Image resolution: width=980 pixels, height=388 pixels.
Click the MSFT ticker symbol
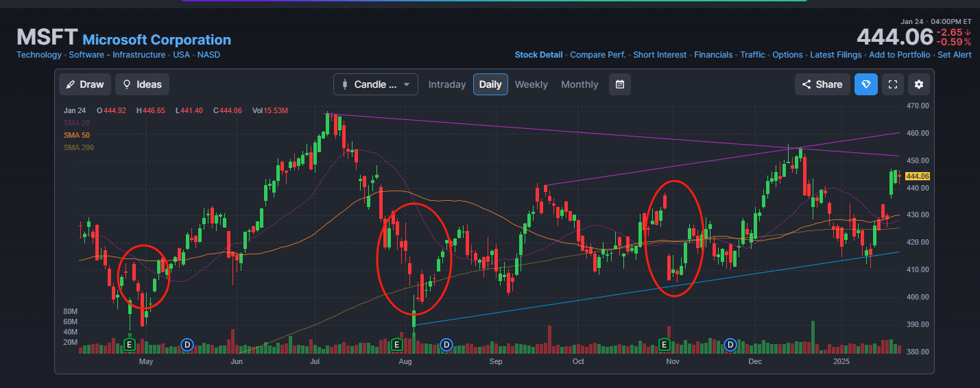(x=47, y=37)
